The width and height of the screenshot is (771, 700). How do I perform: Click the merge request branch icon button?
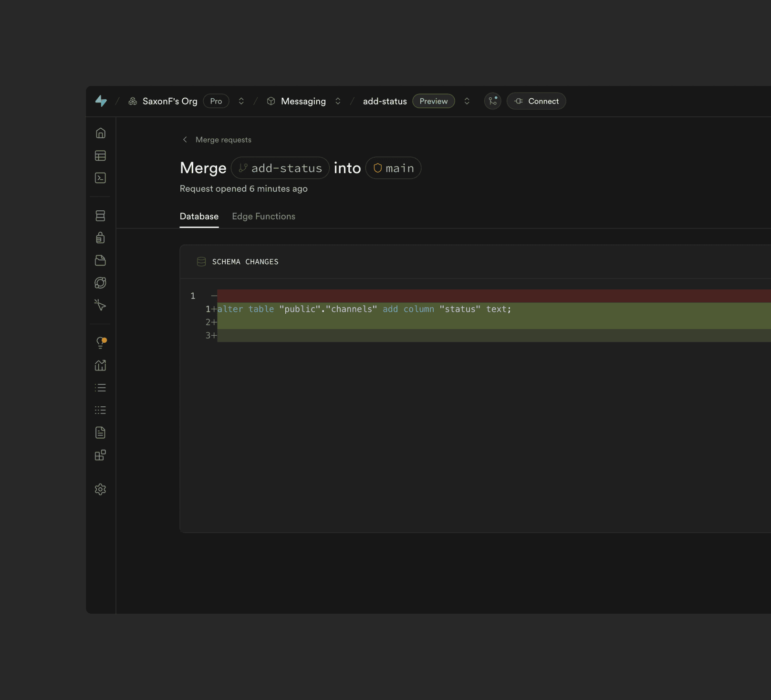click(x=493, y=101)
